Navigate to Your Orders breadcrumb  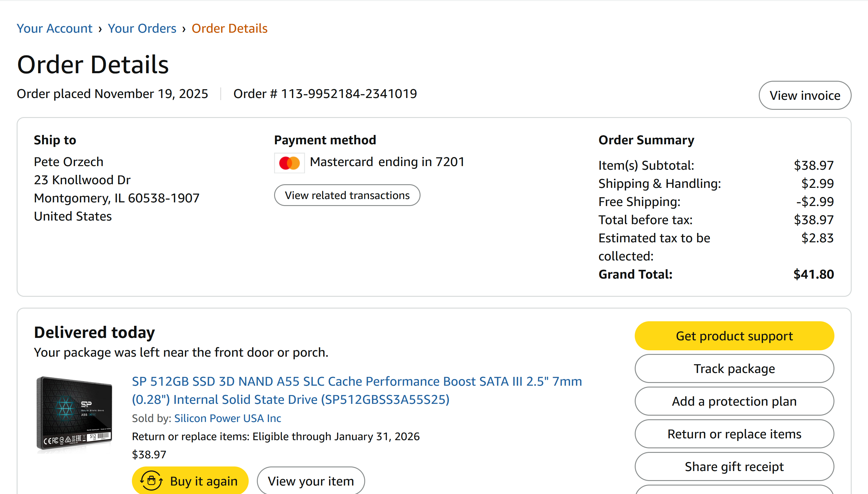[x=142, y=28]
